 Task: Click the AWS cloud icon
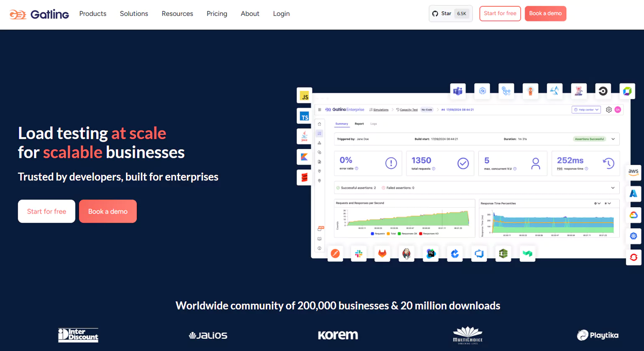coord(633,172)
